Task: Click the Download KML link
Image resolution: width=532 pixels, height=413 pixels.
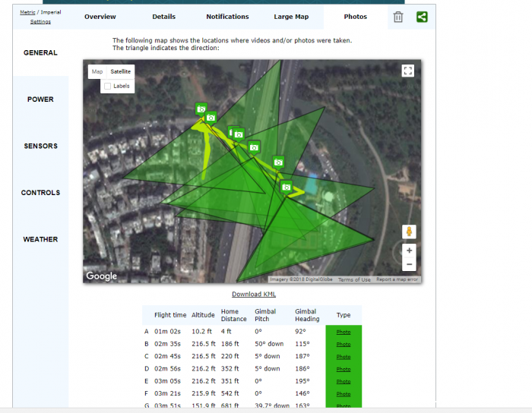Action: coord(254,294)
